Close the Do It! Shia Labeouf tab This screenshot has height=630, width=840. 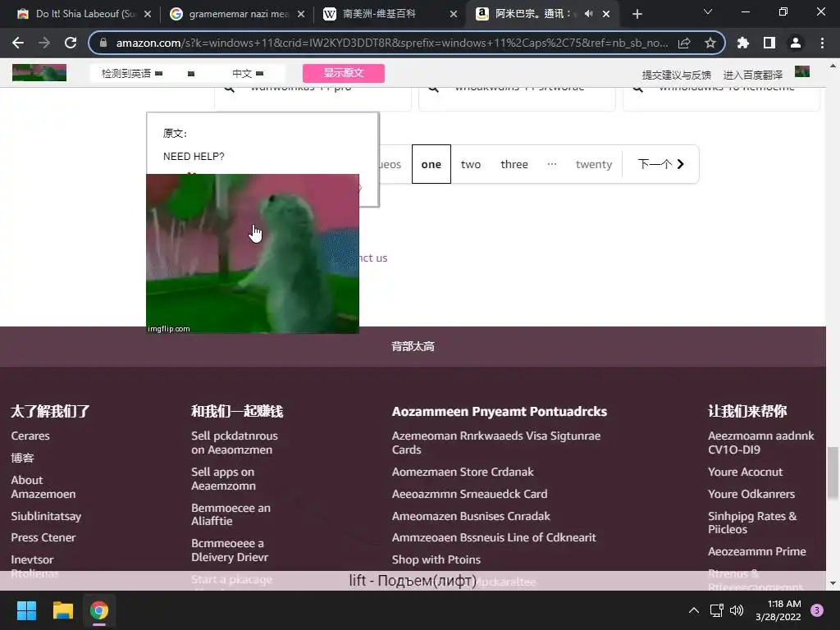click(148, 14)
